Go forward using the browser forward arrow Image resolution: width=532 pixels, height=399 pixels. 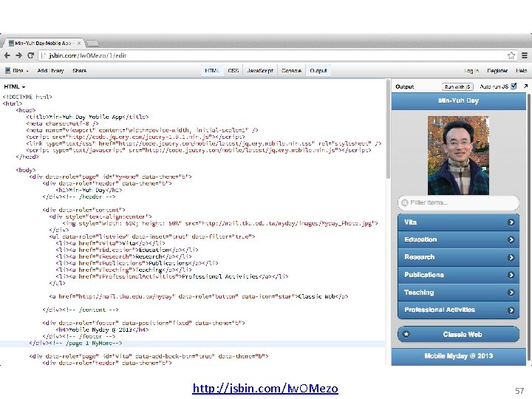[x=18, y=55]
